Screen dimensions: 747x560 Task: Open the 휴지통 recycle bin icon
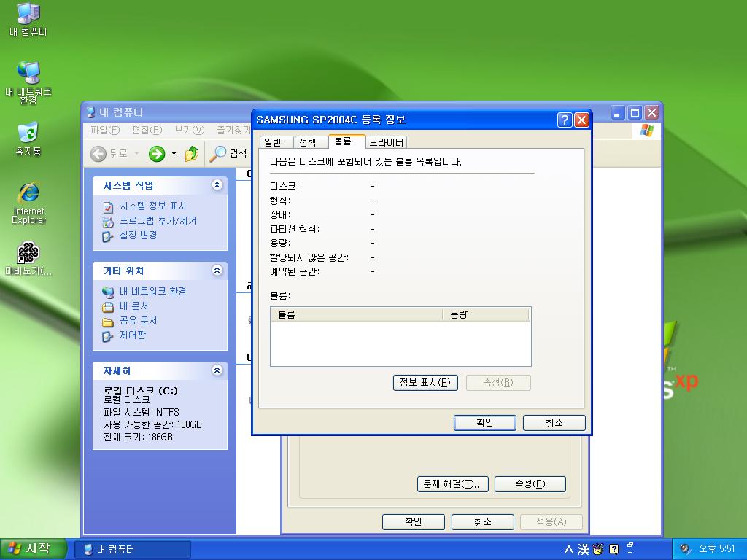coord(28,139)
